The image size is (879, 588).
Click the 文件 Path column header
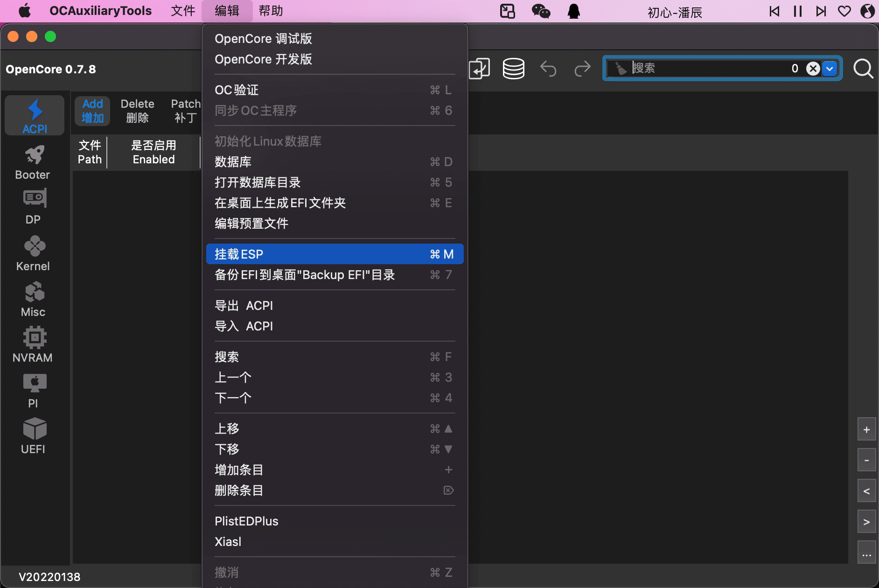(90, 153)
